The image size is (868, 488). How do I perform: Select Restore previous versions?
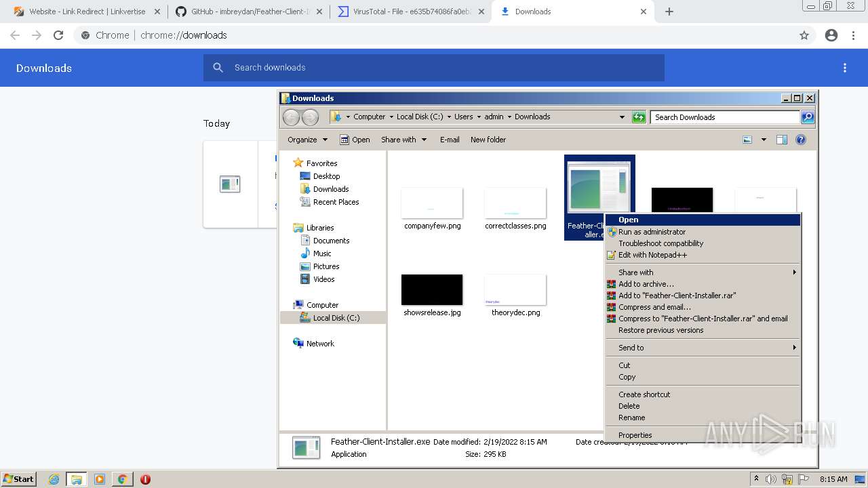click(703, 330)
